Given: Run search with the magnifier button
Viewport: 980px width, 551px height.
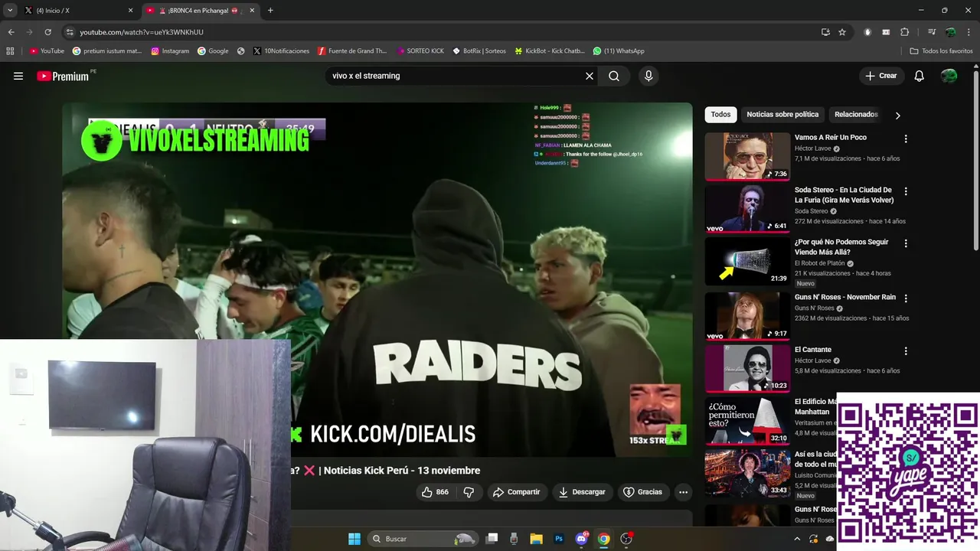Looking at the screenshot, I should coord(614,76).
